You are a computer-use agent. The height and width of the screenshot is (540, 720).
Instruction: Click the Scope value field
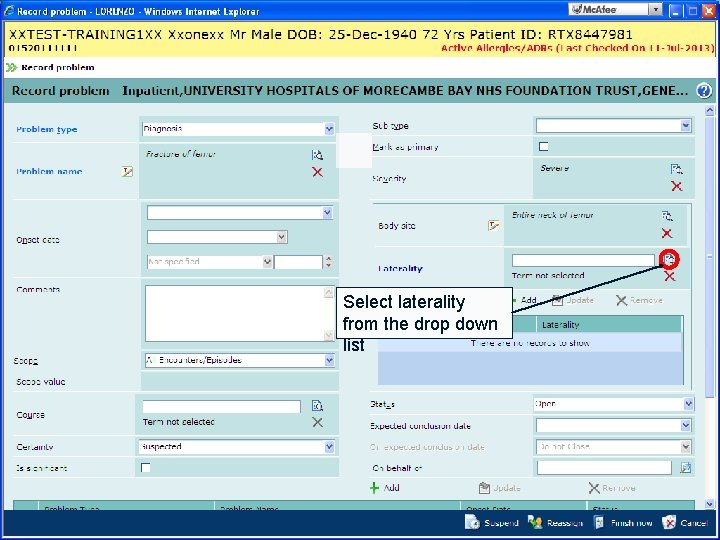coord(240,382)
